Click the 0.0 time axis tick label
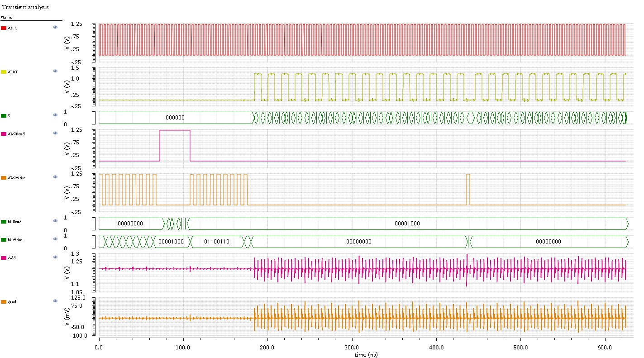 99,348
